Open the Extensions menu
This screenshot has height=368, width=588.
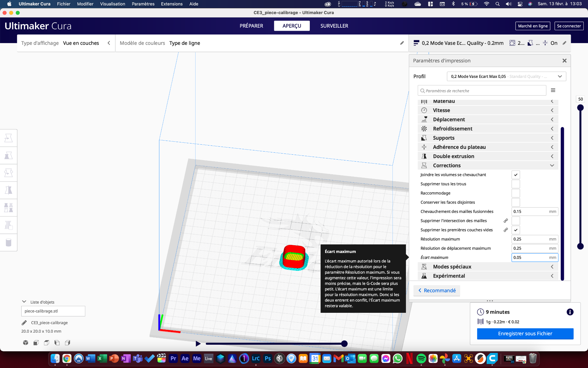171,4
